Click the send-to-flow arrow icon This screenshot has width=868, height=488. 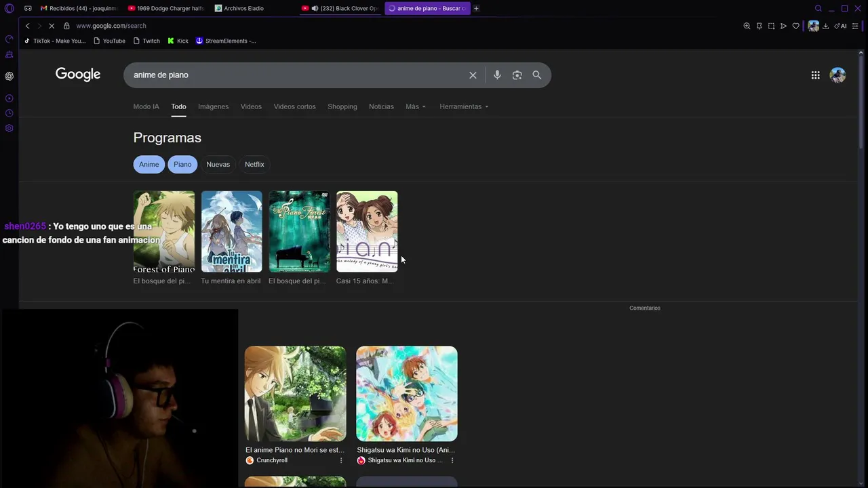coord(783,26)
